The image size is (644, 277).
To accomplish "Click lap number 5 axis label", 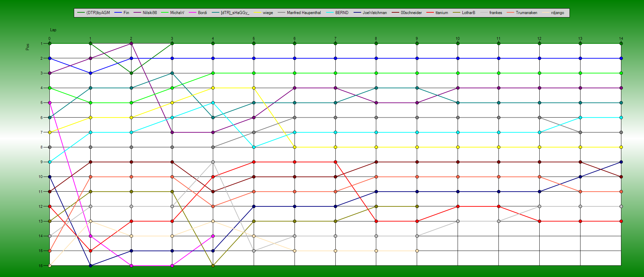I will 254,39.
